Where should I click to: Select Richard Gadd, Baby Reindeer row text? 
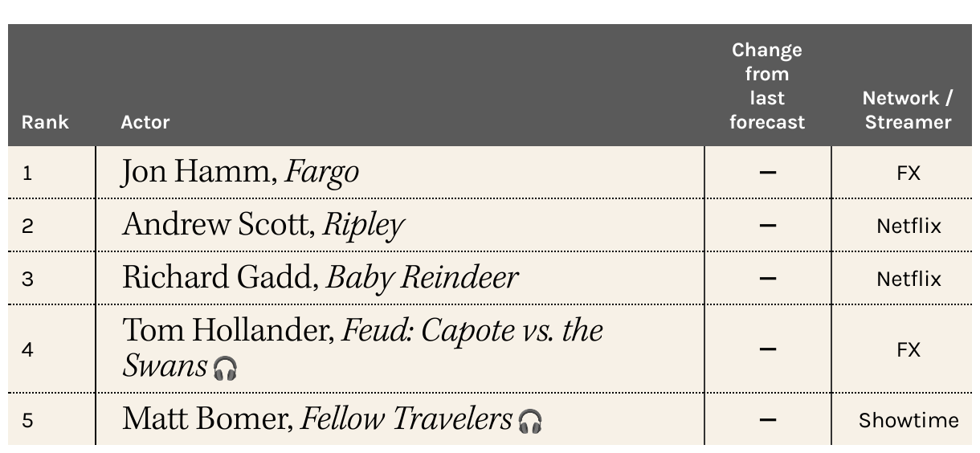tap(320, 278)
